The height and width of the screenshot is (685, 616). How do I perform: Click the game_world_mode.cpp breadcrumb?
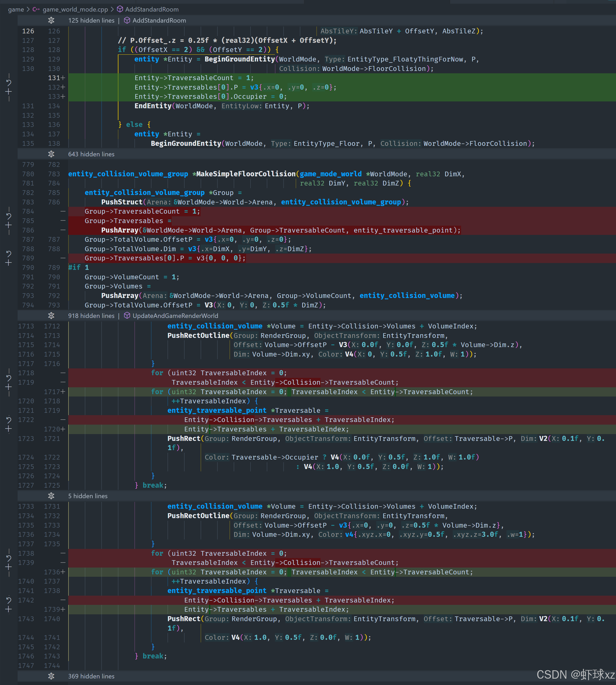click(x=75, y=9)
